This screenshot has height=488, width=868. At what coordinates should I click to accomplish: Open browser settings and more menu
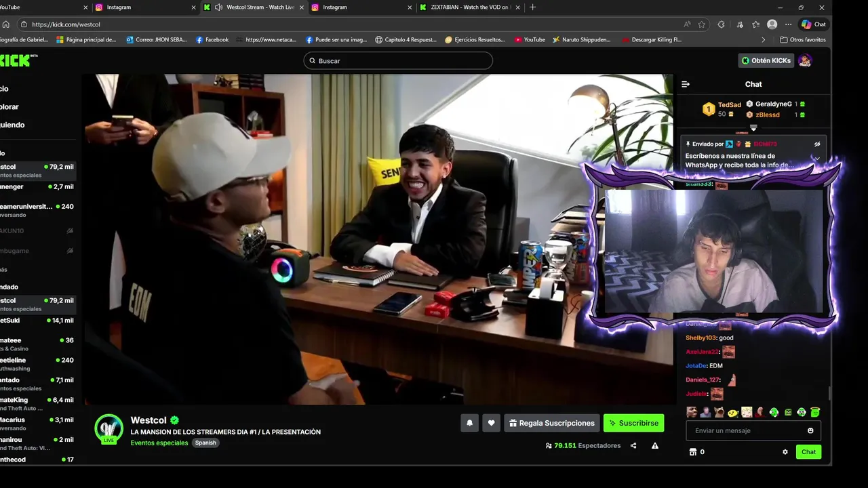pyautogui.click(x=789, y=24)
